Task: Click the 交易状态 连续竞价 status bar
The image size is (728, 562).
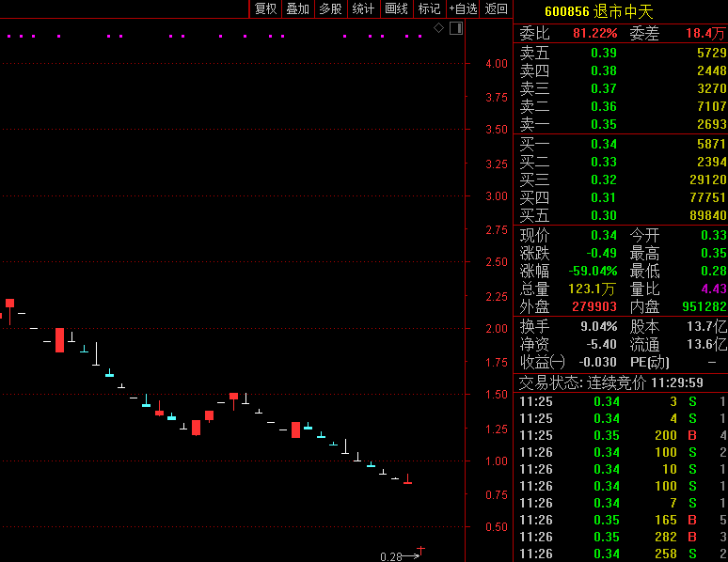Action: (x=621, y=383)
